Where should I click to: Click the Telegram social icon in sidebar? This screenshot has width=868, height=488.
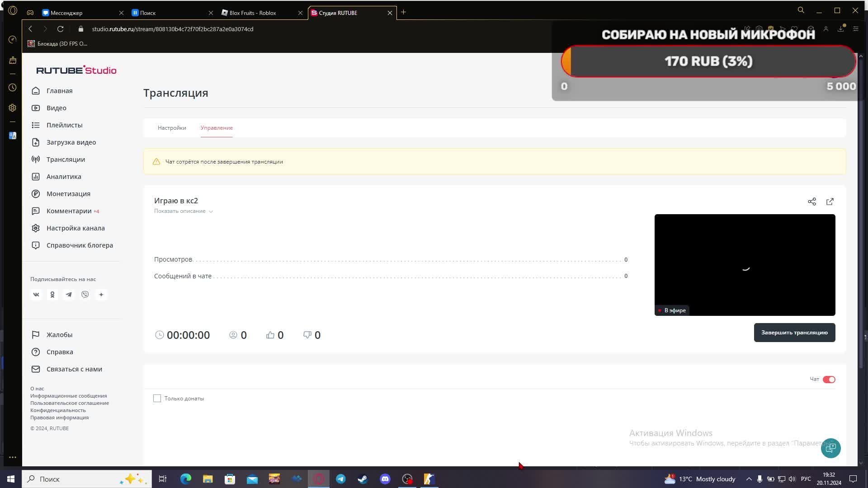tap(69, 295)
